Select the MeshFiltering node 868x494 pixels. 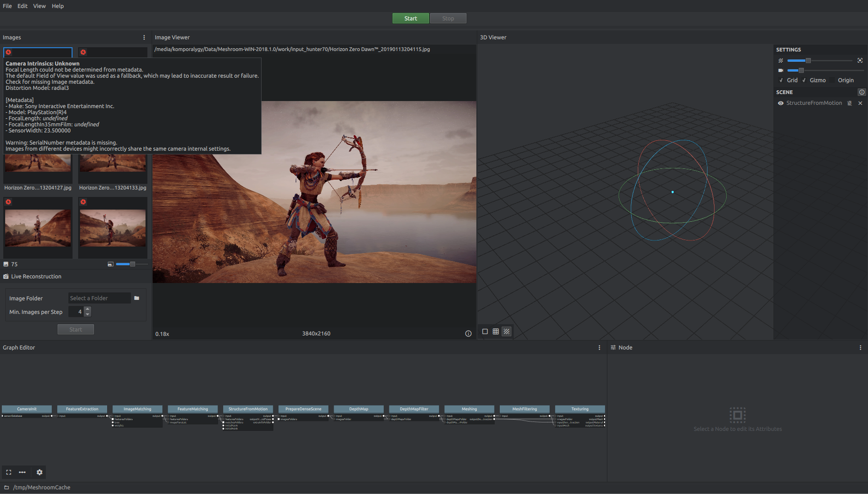pyautogui.click(x=525, y=409)
